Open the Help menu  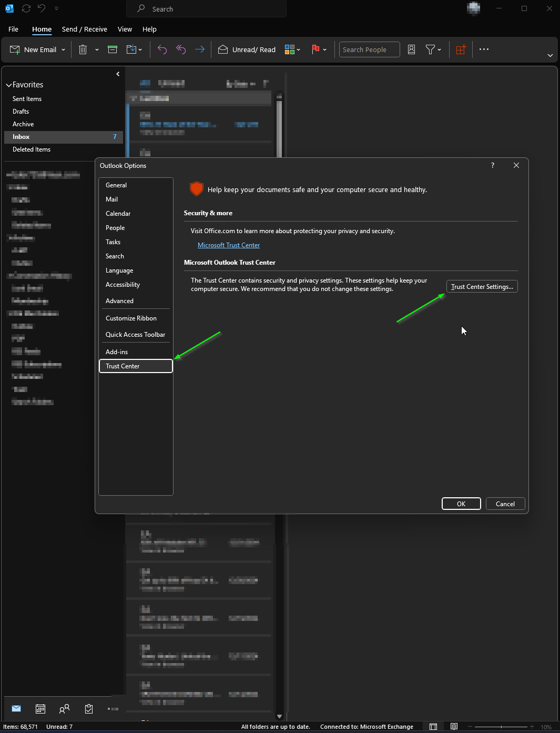[x=149, y=29]
